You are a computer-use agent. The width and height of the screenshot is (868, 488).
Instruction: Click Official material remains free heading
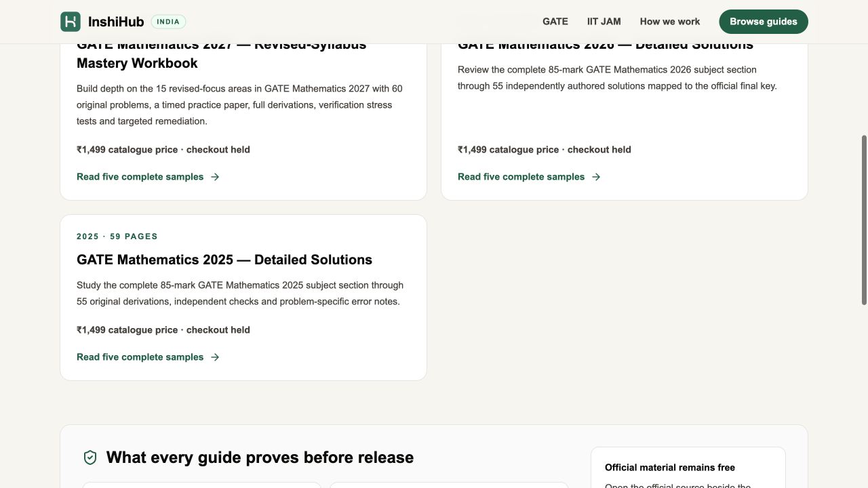(670, 468)
